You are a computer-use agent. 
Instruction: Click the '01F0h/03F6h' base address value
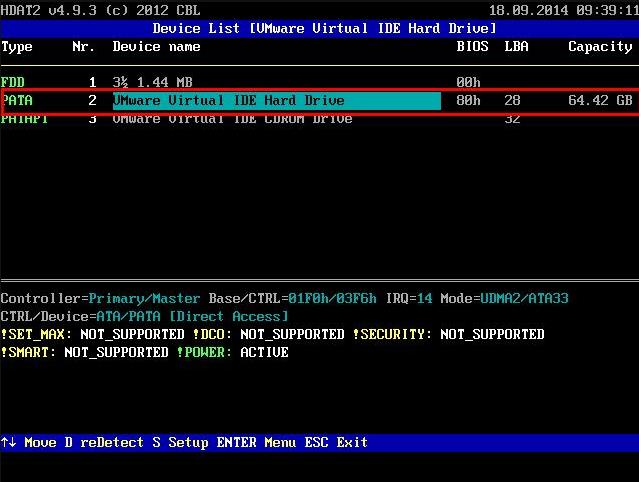[x=333, y=299]
